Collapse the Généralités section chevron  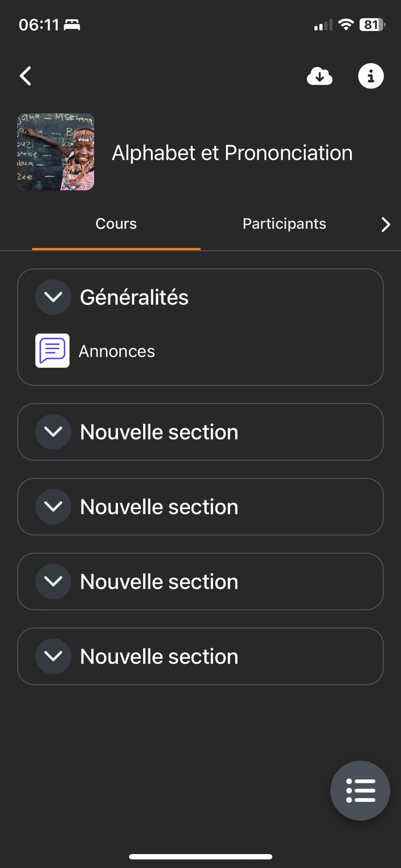point(53,297)
